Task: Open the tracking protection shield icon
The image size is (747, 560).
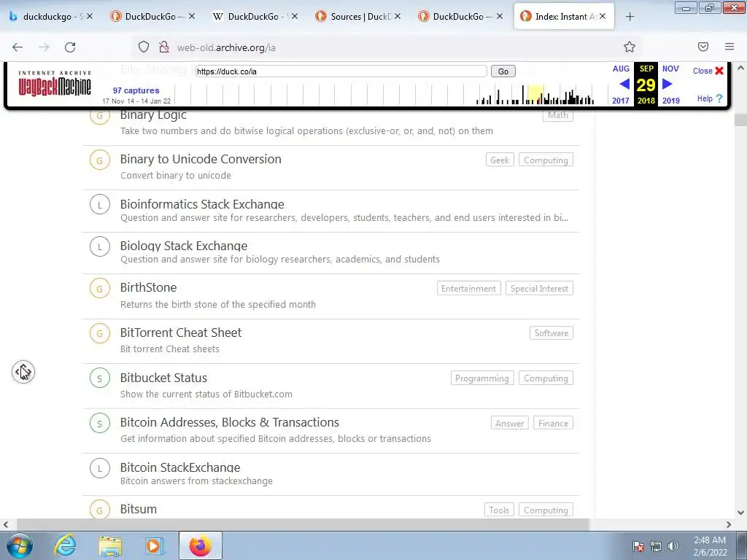Action: click(x=144, y=47)
